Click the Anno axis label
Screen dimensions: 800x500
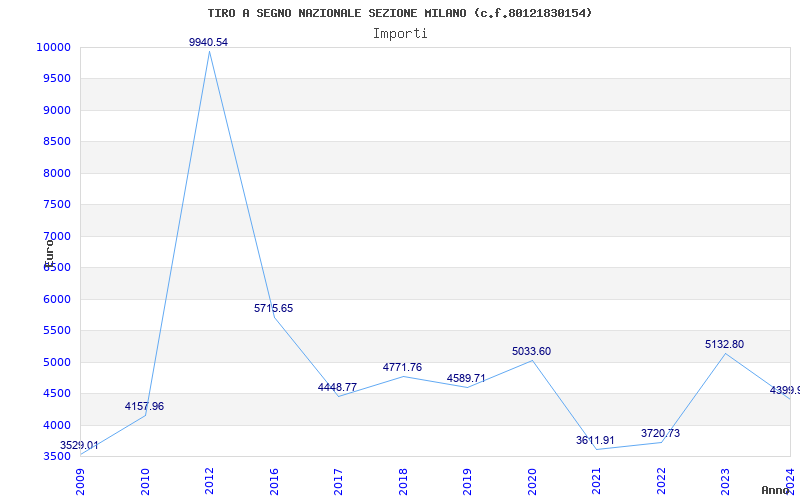(776, 490)
